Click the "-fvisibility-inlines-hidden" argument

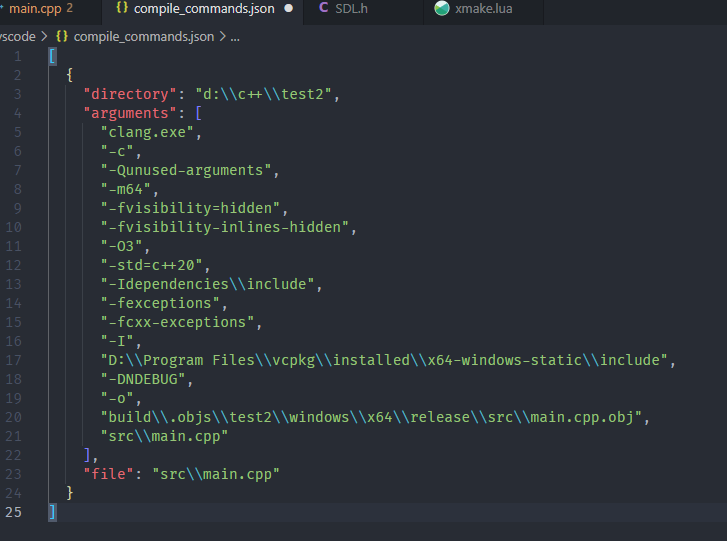(x=224, y=227)
